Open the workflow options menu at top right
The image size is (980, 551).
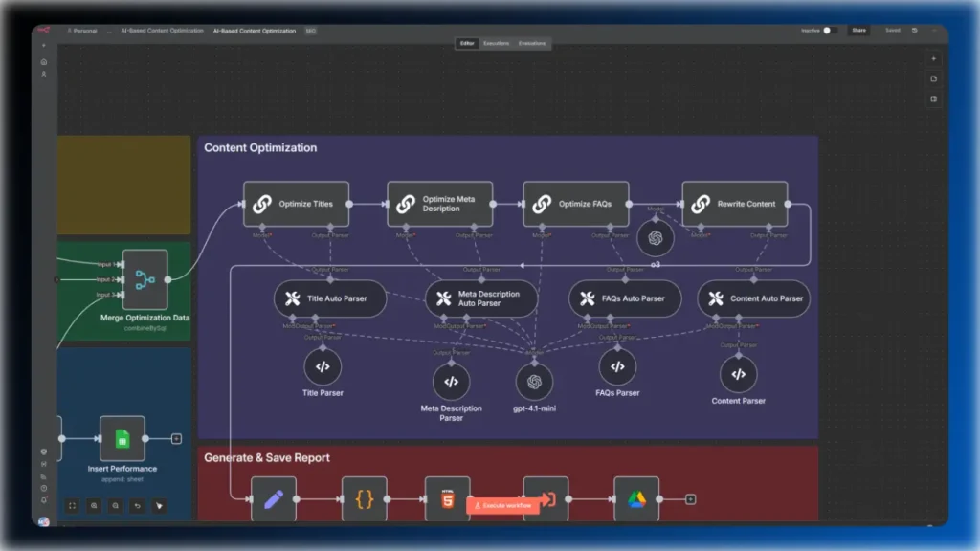click(x=933, y=30)
